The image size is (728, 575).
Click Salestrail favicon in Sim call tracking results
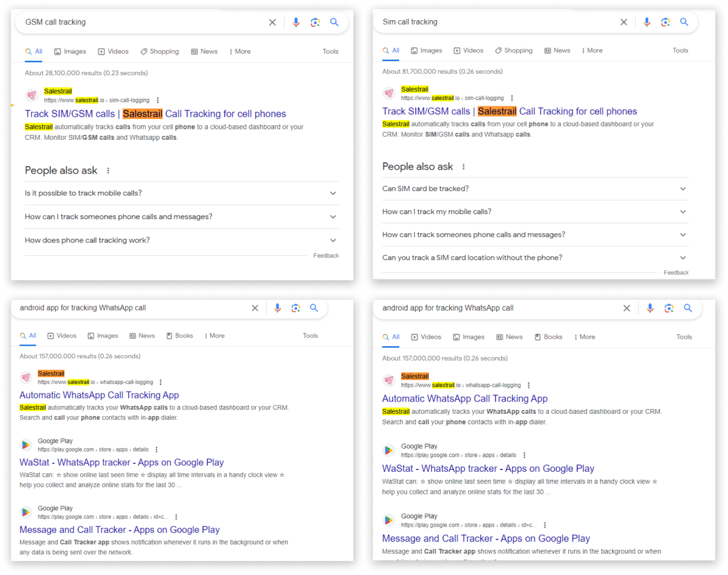point(389,93)
